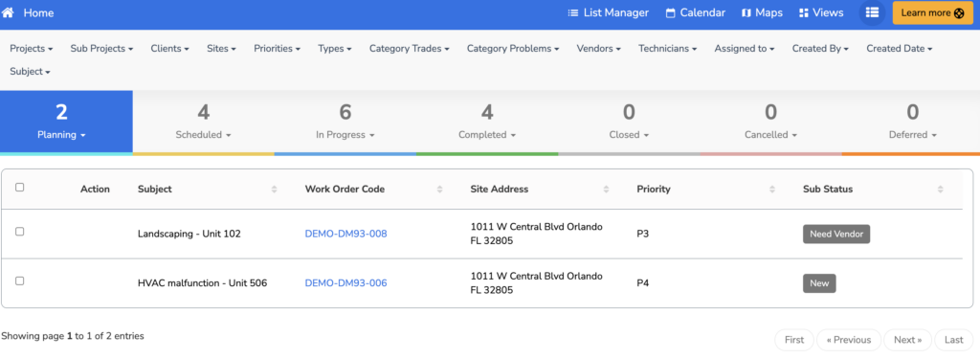Screen dimensions: 980x359
Task: Open the Views grid icon
Action: [x=804, y=13]
